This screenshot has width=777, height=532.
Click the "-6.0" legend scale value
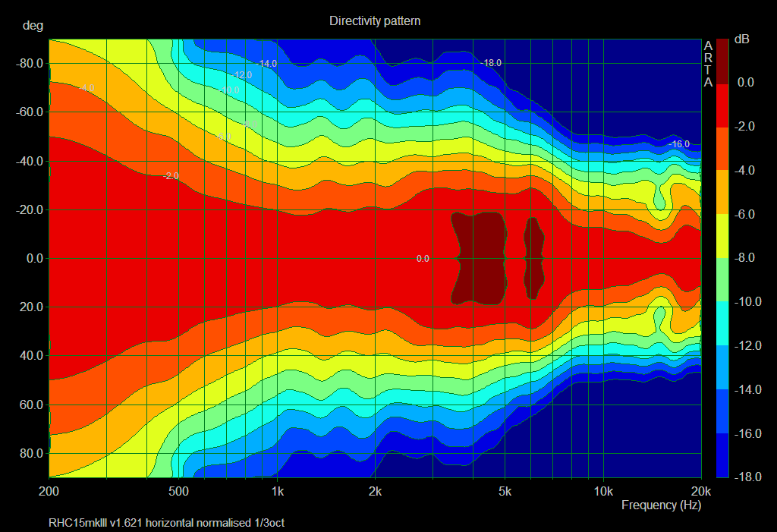coord(744,214)
